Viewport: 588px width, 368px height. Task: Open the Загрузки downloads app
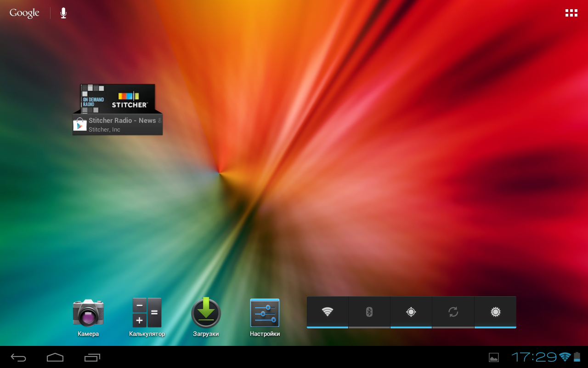point(206,318)
